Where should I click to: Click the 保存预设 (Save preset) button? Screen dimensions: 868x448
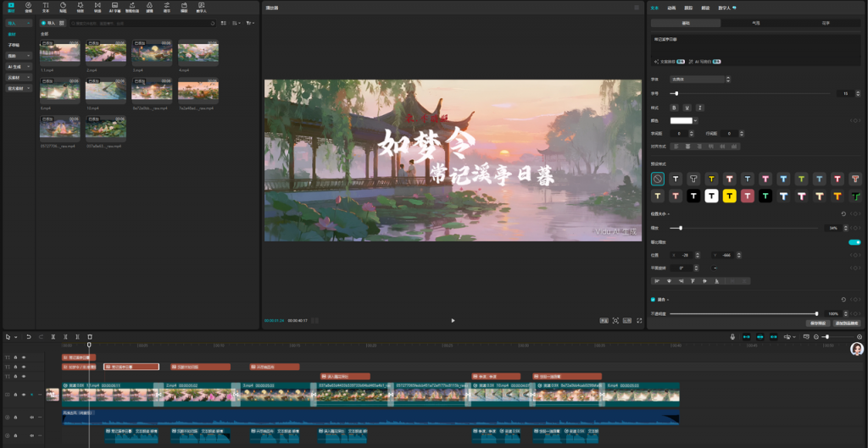[818, 324]
